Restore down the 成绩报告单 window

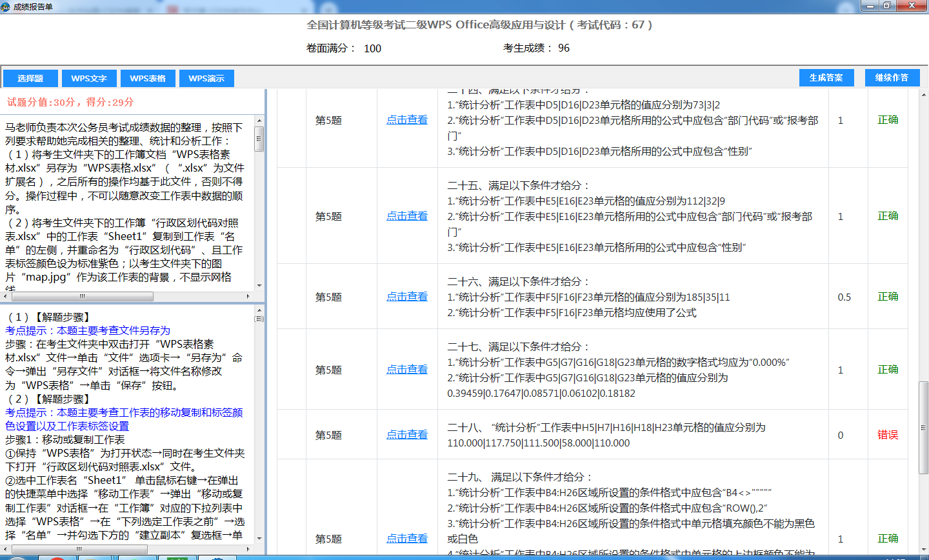[887, 6]
